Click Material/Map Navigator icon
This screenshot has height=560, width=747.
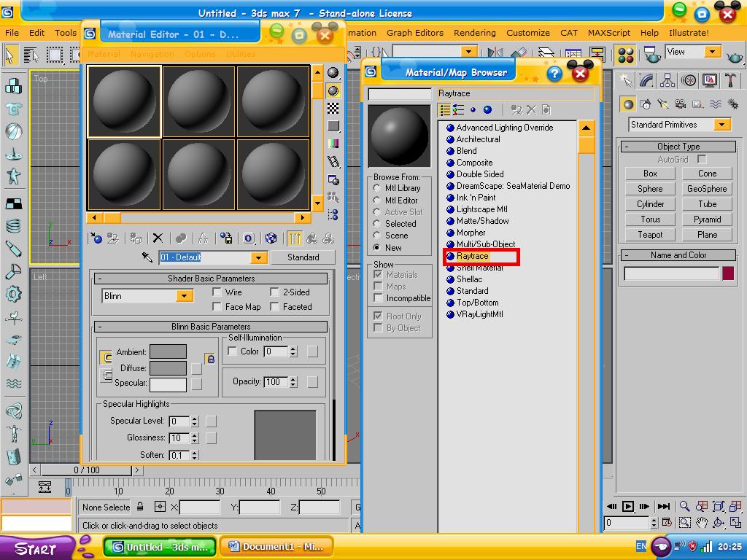333,215
